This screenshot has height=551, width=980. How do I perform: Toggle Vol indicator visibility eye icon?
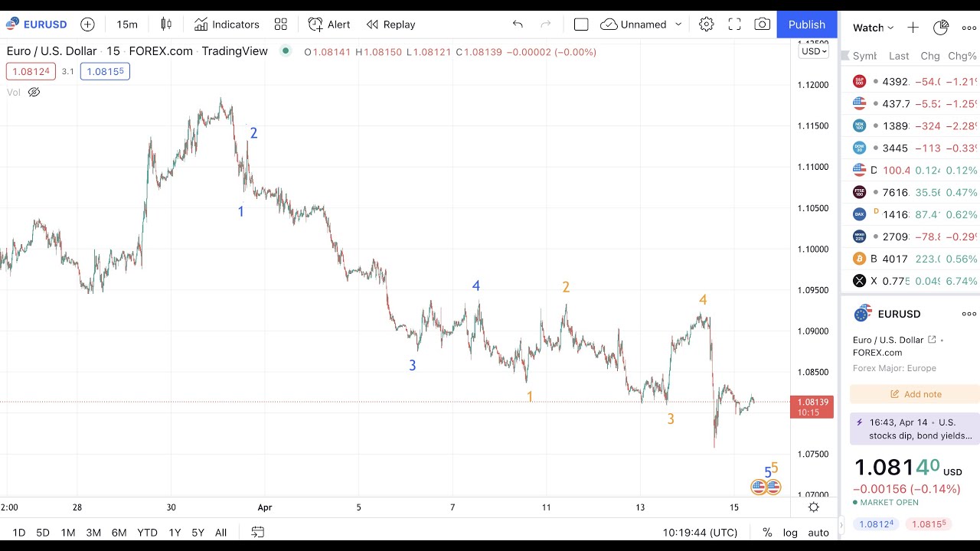click(x=34, y=93)
